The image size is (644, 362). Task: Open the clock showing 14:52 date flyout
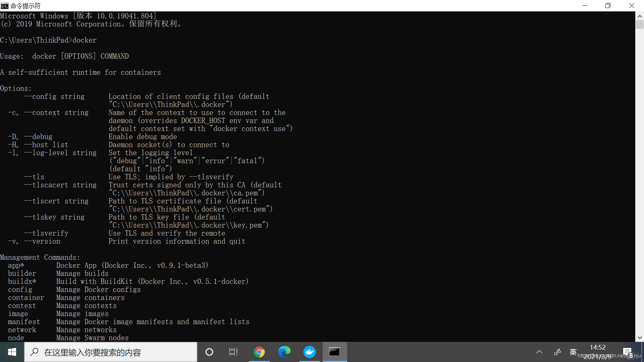pyautogui.click(x=598, y=352)
